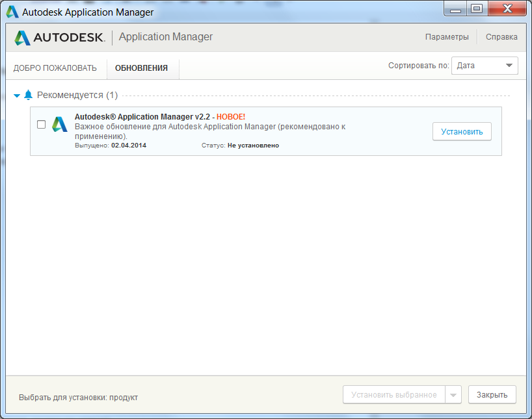532x419 pixels.
Task: Open the arrow beside Установить выбранное
Action: click(453, 395)
